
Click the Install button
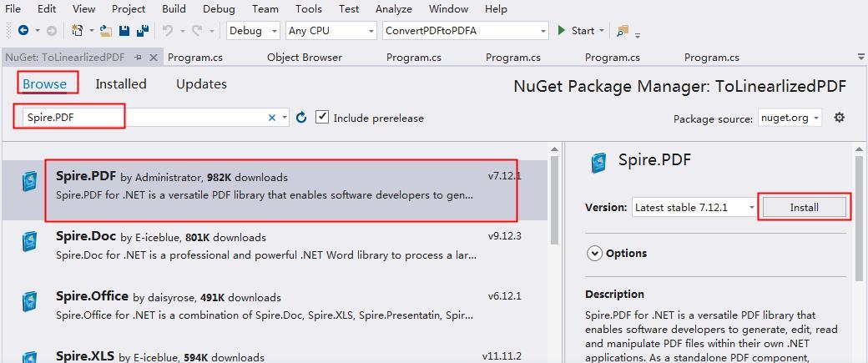[x=804, y=207]
